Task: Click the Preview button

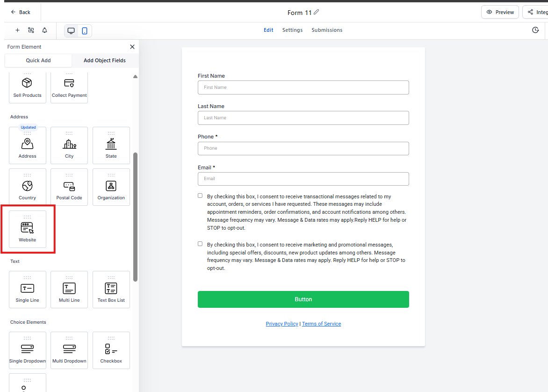Action: pyautogui.click(x=500, y=12)
